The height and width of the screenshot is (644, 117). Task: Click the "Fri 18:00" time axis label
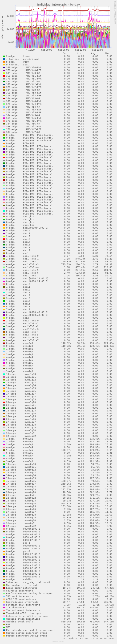(30, 50)
